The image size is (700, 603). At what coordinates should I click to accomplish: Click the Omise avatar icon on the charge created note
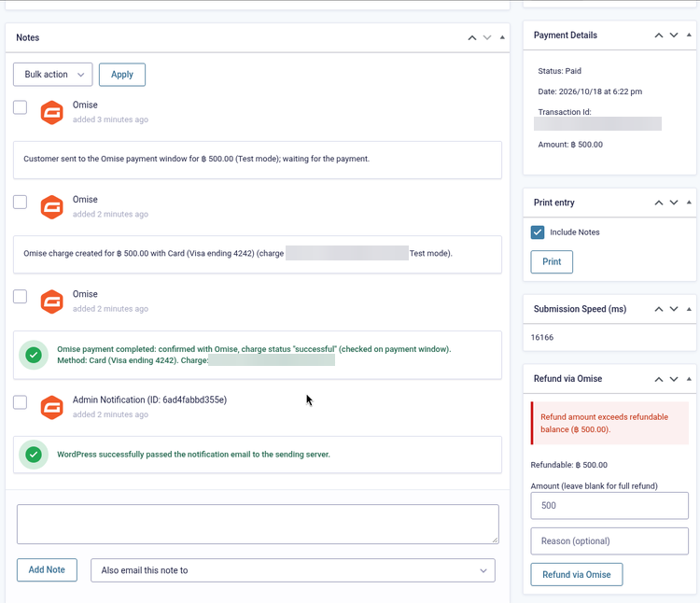(x=51, y=207)
